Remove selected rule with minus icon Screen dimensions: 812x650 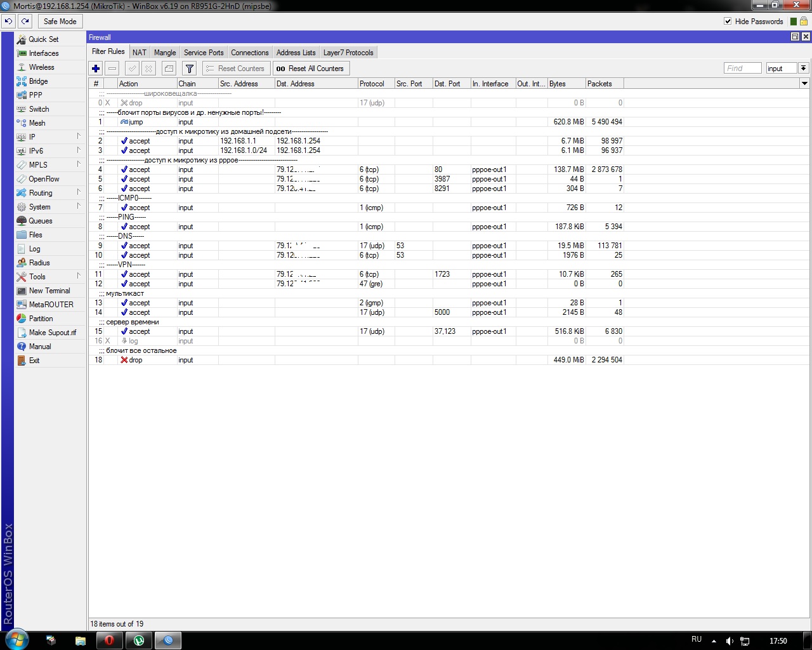pyautogui.click(x=112, y=69)
